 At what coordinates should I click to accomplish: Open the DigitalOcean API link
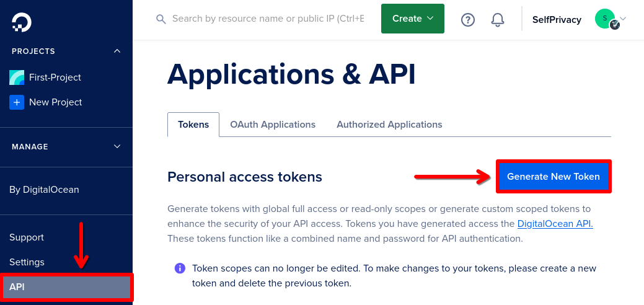coord(555,224)
